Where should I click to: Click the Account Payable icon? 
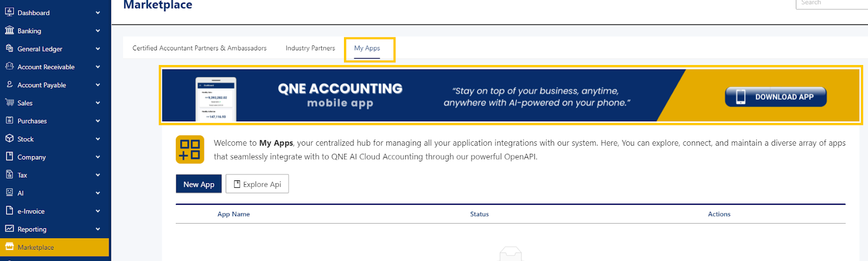9,84
